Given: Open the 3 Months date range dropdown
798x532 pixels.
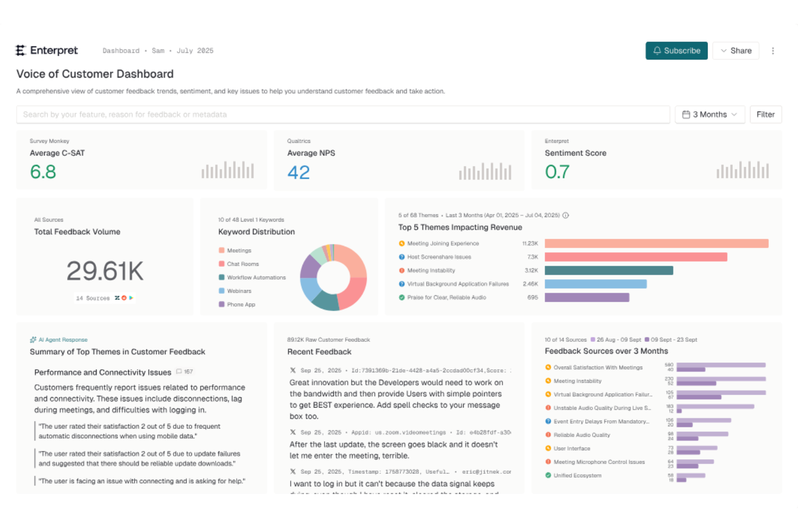Looking at the screenshot, I should pos(710,114).
